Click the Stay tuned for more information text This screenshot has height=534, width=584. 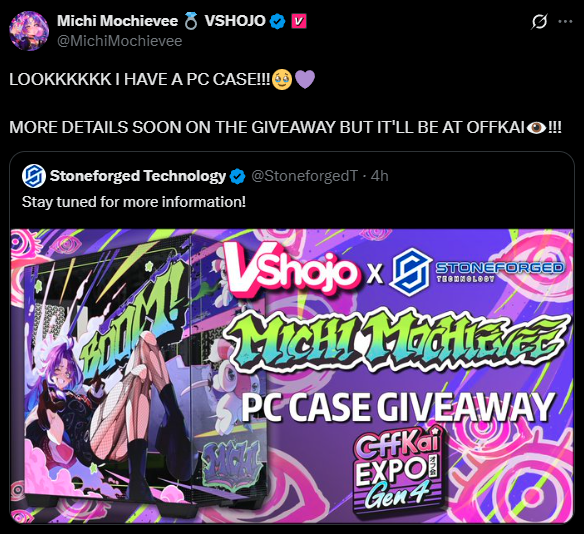click(134, 202)
